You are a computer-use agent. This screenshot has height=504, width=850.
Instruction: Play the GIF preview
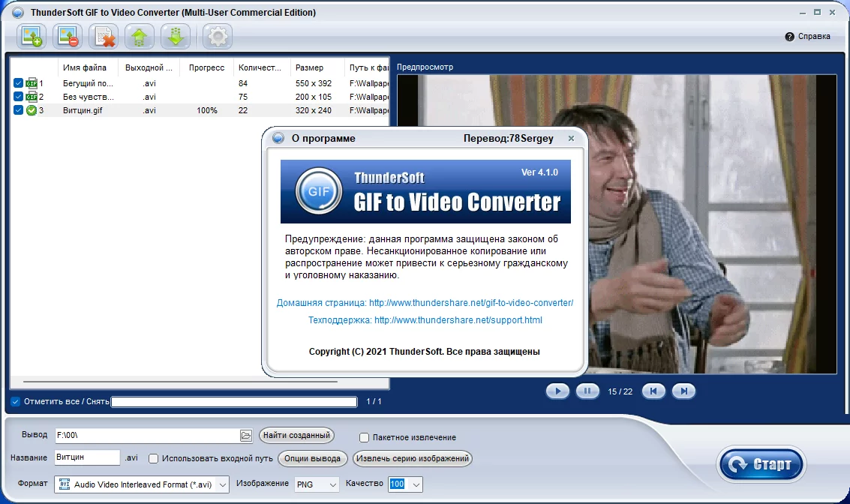click(557, 391)
